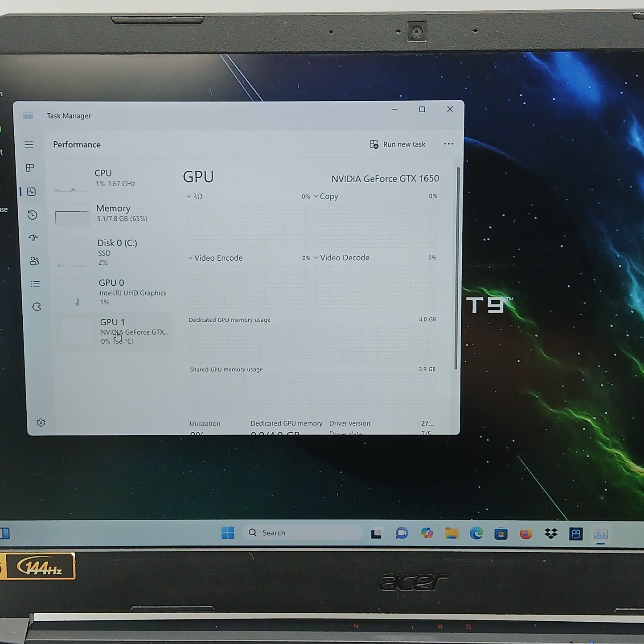Open Dropbox from the taskbar
The width and height of the screenshot is (644, 644).
551,533
